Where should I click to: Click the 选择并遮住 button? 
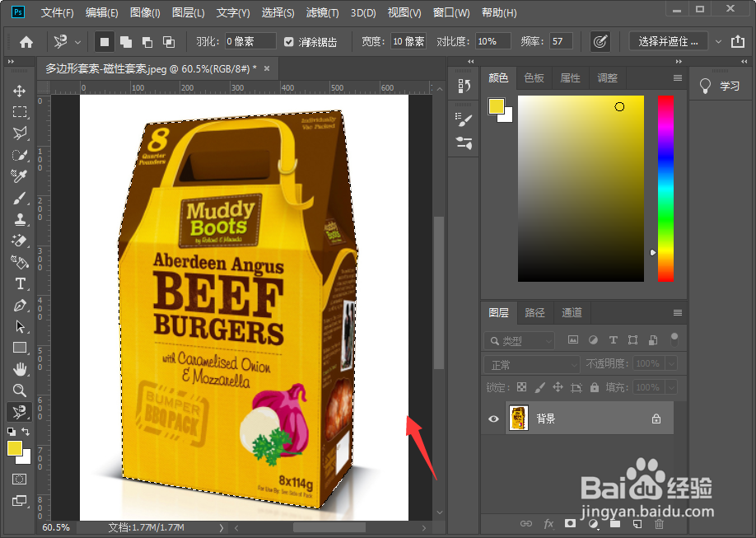click(668, 41)
